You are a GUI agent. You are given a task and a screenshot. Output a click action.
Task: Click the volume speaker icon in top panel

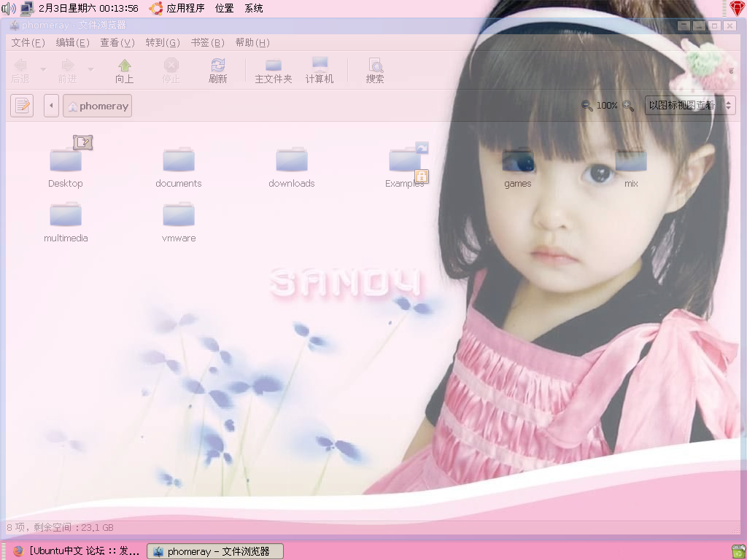point(9,8)
